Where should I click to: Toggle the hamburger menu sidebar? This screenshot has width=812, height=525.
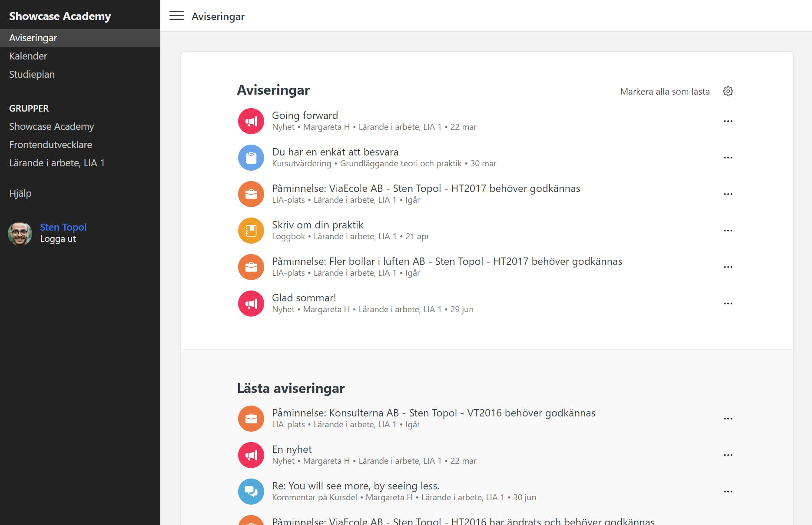click(x=176, y=16)
